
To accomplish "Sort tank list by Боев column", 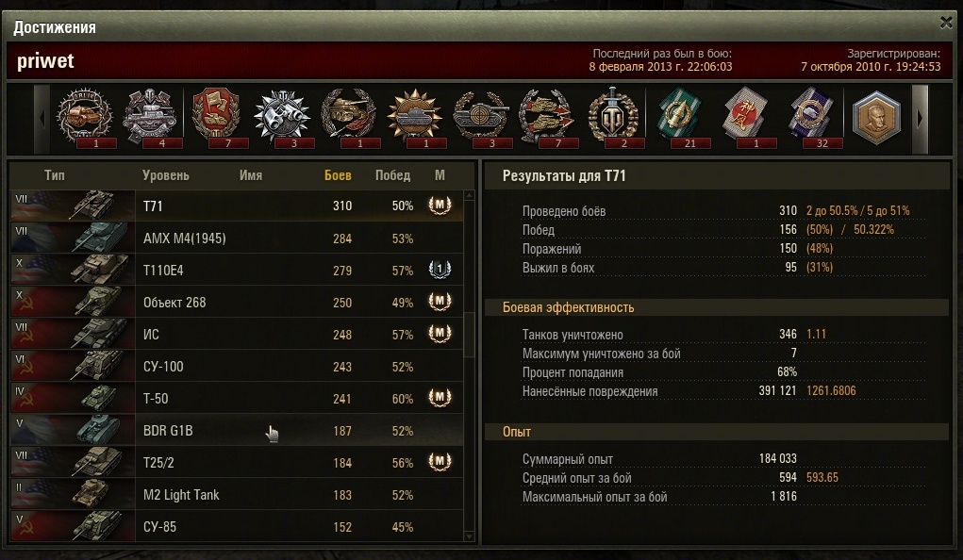I will 338,175.
